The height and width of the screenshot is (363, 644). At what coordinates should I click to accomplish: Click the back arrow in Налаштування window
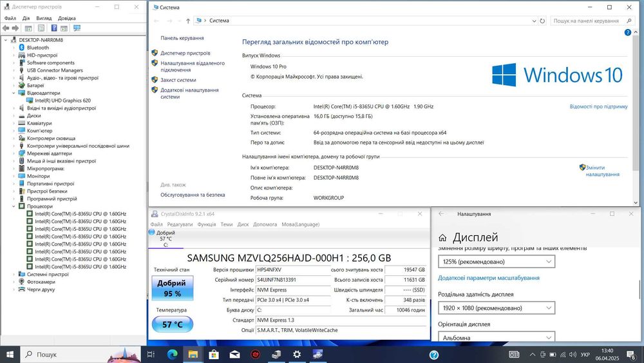(x=441, y=214)
